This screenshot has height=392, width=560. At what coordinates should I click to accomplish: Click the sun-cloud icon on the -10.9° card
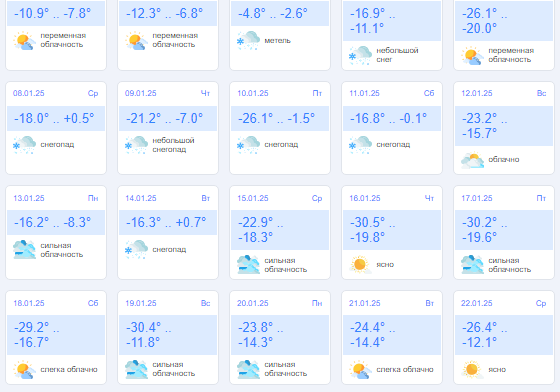pos(24,40)
